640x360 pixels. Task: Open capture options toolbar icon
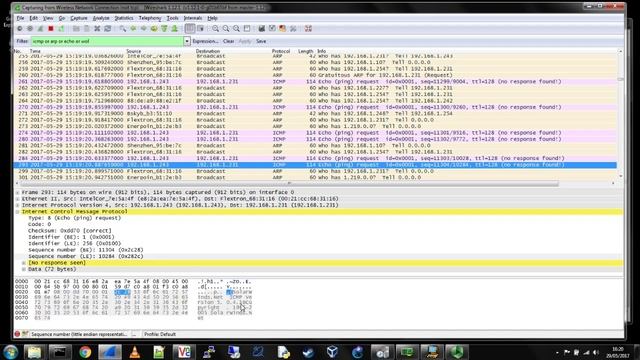30,29
